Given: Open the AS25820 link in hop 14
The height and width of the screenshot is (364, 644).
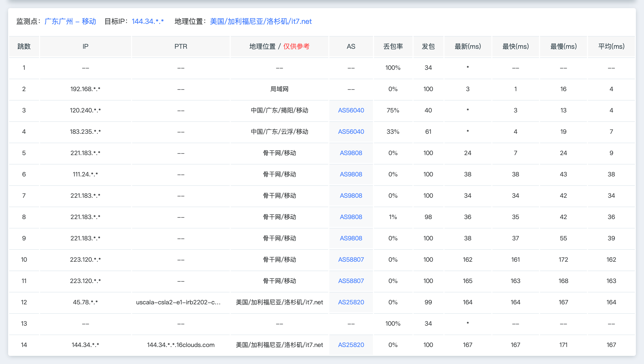Looking at the screenshot, I should coord(351,345).
